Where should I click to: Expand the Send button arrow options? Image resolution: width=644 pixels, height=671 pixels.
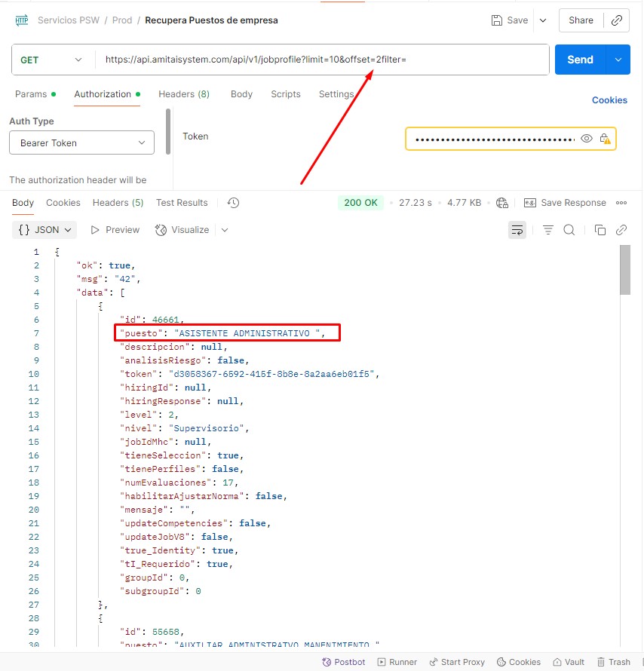[618, 60]
